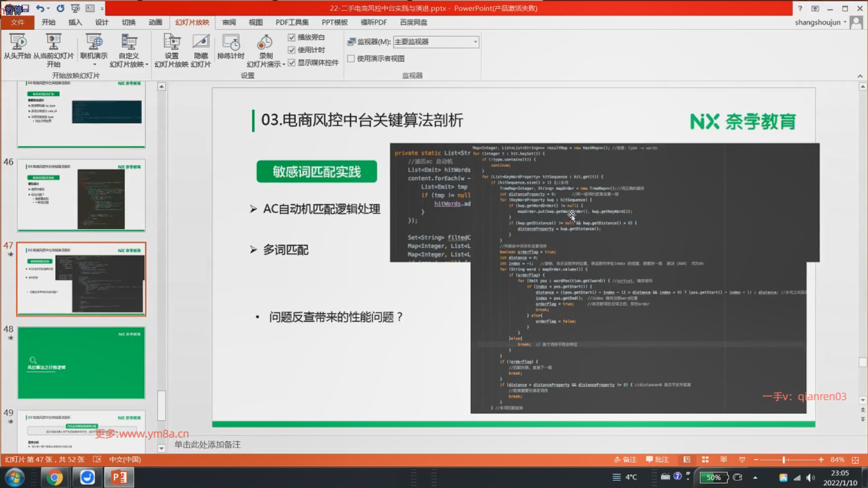868x488 pixels.
Task: Open 监视器 monitor dropdown
Action: click(475, 42)
